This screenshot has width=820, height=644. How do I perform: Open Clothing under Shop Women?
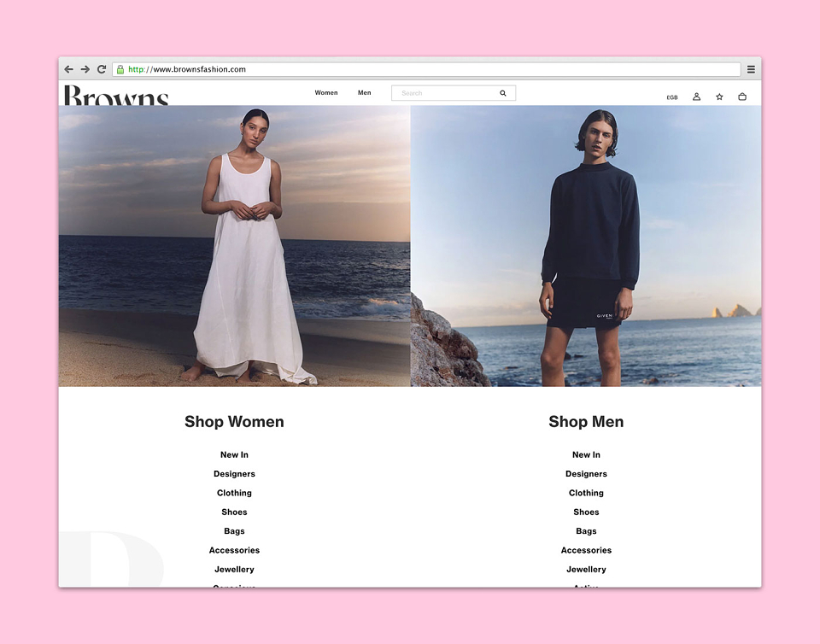[x=234, y=493]
